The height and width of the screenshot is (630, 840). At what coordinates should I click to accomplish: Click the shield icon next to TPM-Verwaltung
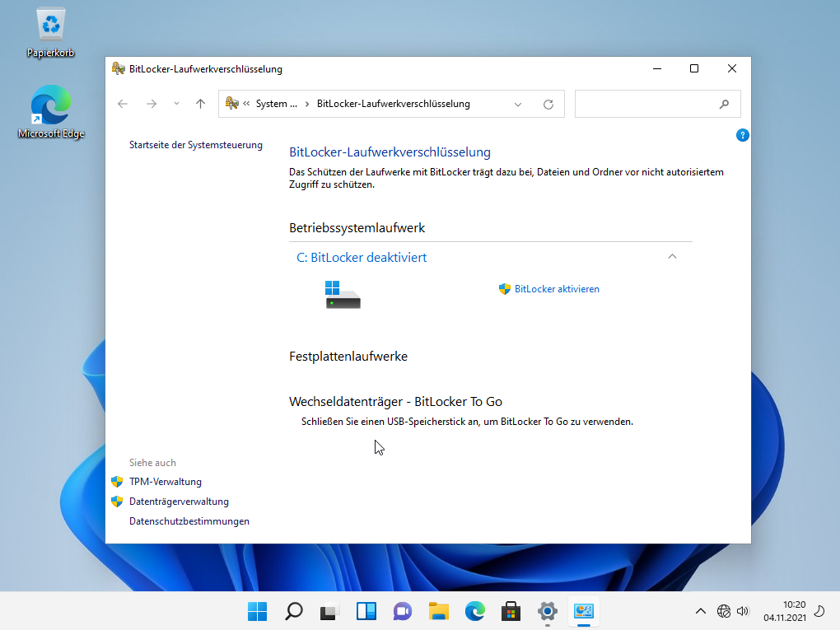tap(117, 482)
